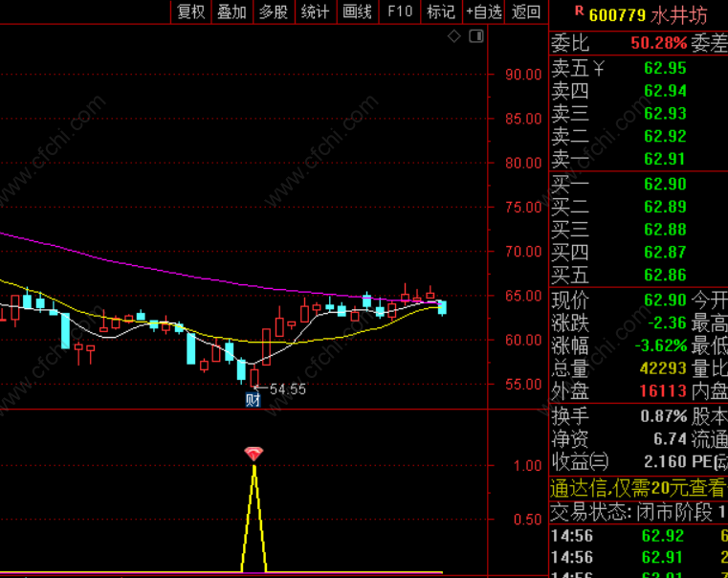Click first 14:56 tick row 62.92
This screenshot has width=728, height=578.
pos(638,536)
